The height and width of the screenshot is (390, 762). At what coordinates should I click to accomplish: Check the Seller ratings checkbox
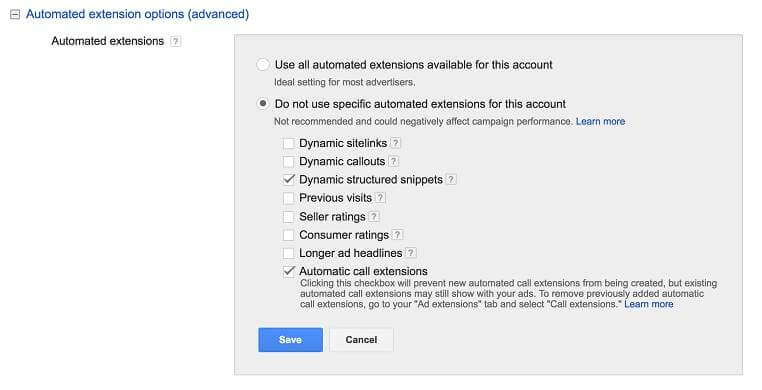(x=289, y=217)
